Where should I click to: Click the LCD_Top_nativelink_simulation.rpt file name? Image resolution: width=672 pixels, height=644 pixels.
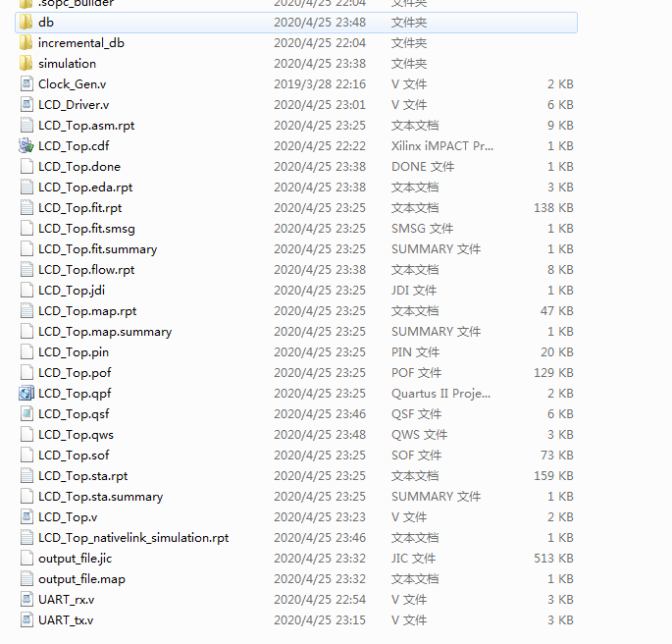(133, 537)
